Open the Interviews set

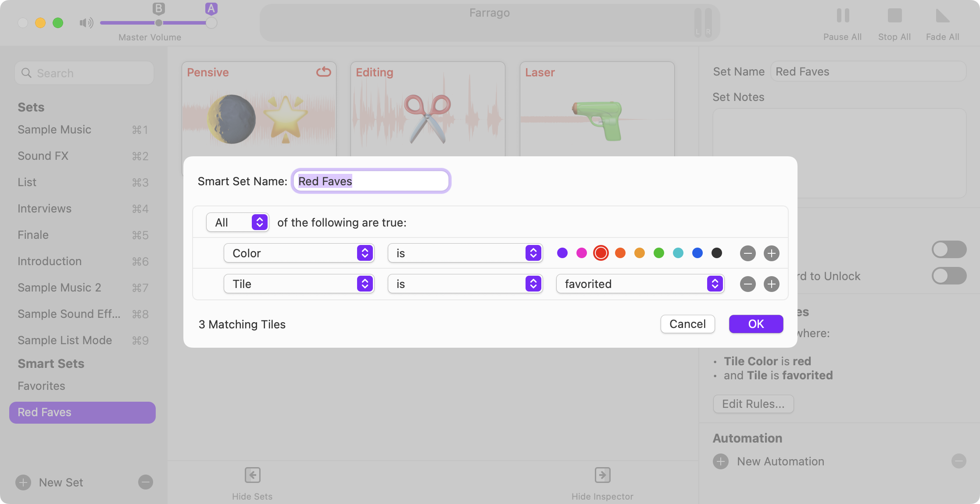click(82, 209)
